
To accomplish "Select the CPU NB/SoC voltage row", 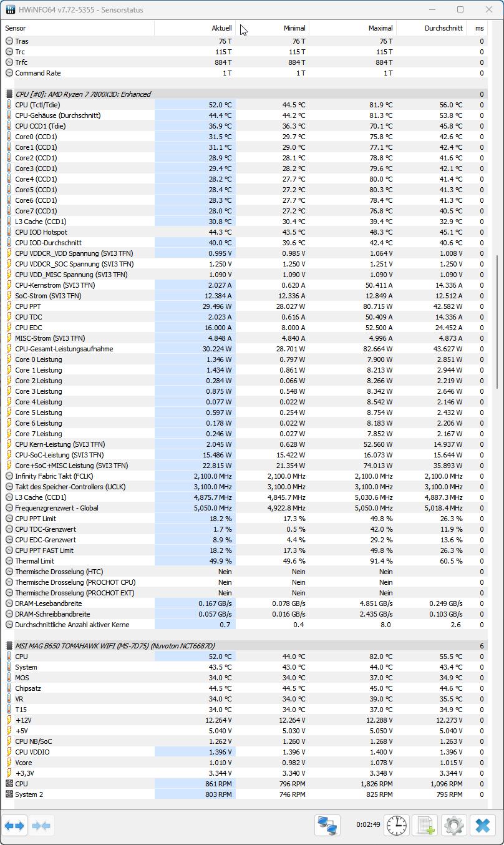I will click(x=245, y=741).
